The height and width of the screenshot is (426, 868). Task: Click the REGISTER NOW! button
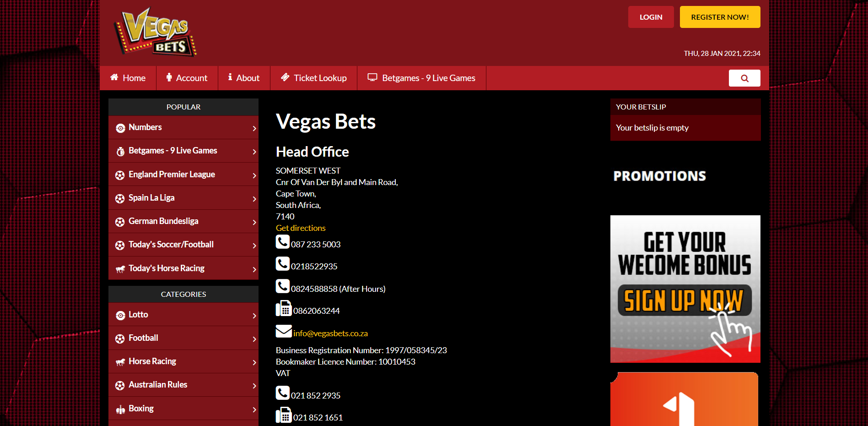tap(720, 17)
